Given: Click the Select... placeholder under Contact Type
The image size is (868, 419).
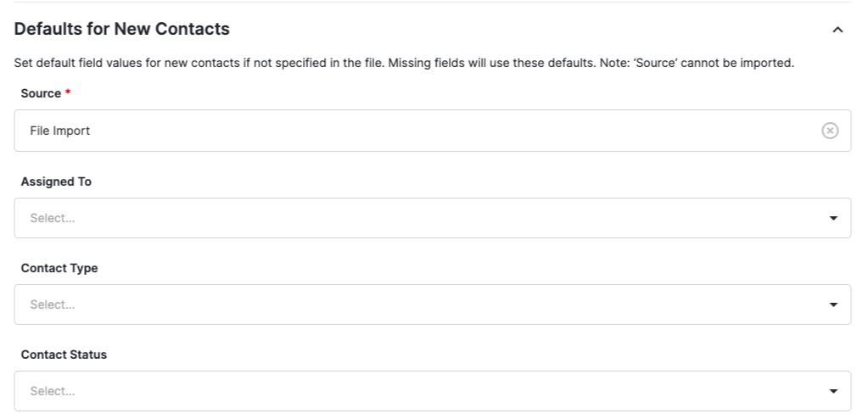Looking at the screenshot, I should 53,304.
